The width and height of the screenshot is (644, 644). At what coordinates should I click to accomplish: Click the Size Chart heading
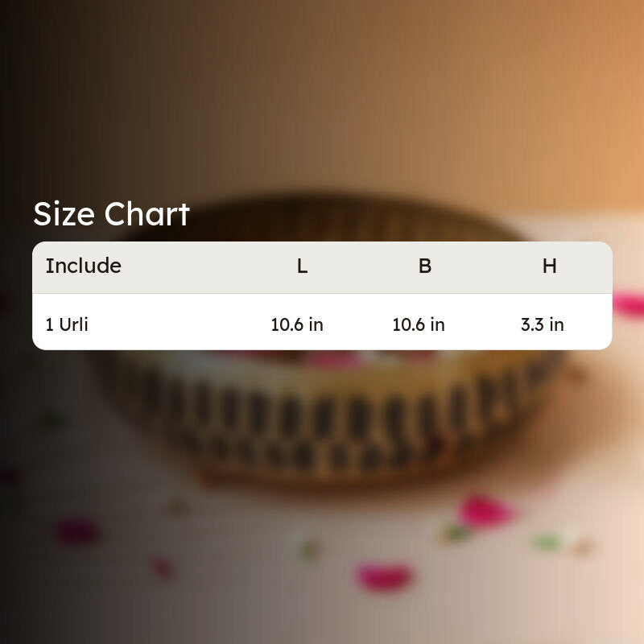click(111, 214)
